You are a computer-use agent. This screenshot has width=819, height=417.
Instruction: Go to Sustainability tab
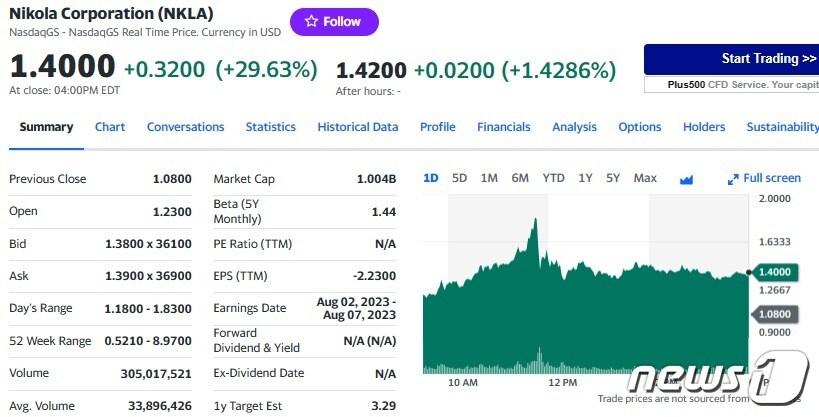tap(782, 127)
